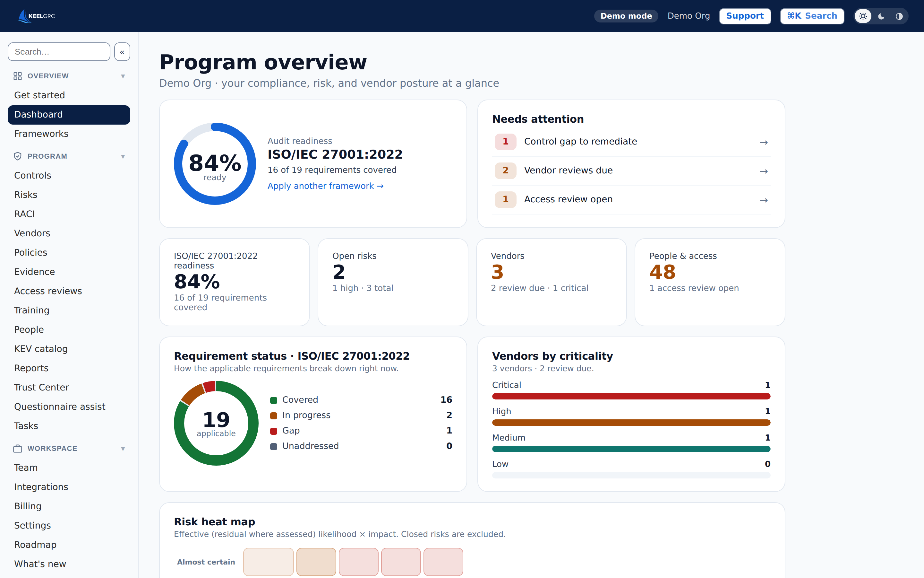
Task: Collapse the Overview section arrow
Action: tap(123, 76)
